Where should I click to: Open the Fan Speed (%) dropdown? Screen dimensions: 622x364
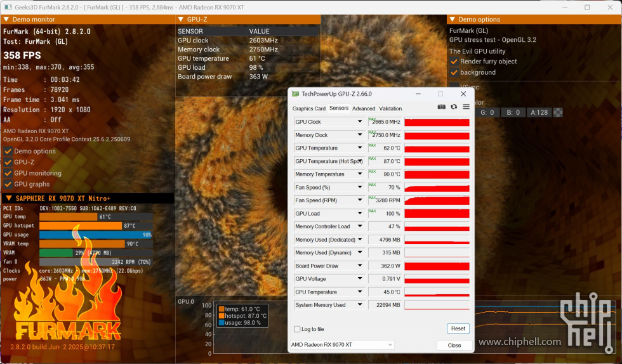[x=360, y=187]
